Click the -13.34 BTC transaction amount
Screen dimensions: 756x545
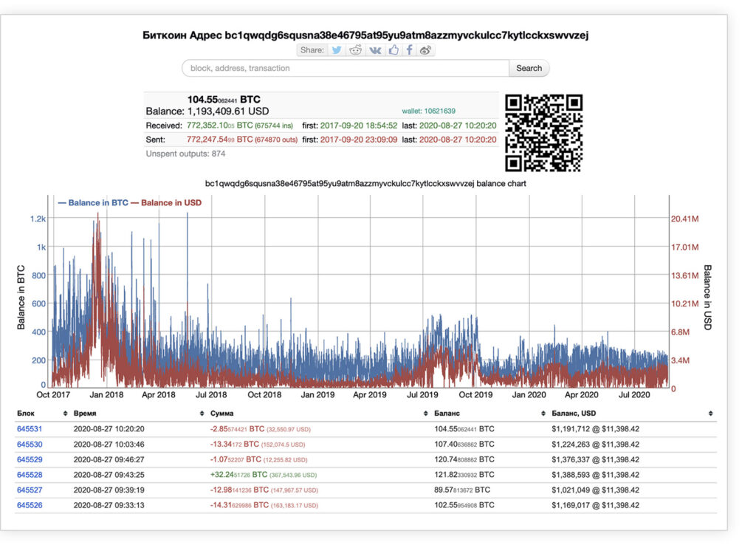click(x=234, y=445)
